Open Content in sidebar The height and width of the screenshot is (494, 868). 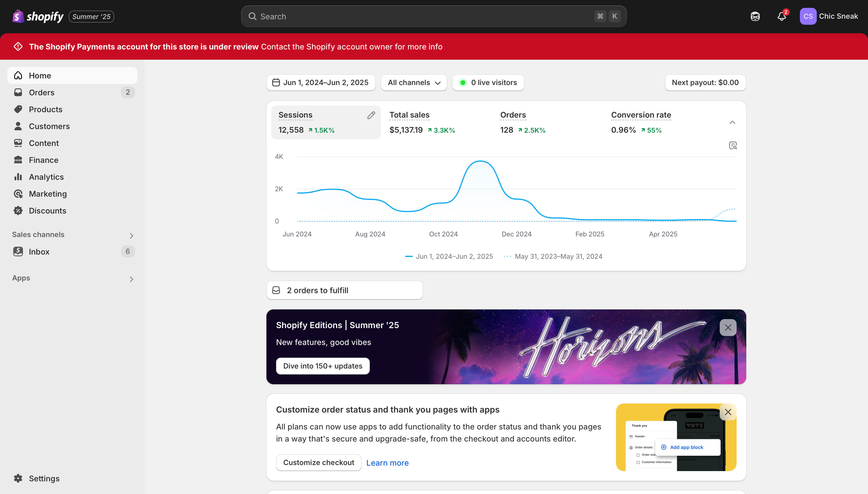(x=72, y=143)
